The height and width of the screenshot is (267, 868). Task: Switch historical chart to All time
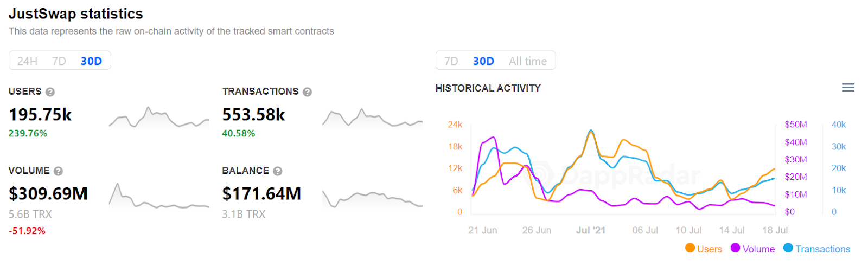tap(527, 61)
